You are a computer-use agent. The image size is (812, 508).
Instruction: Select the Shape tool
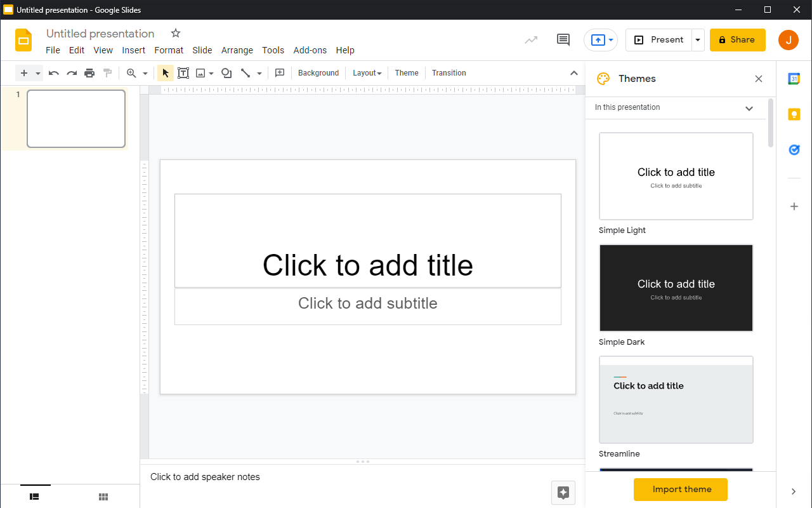226,72
